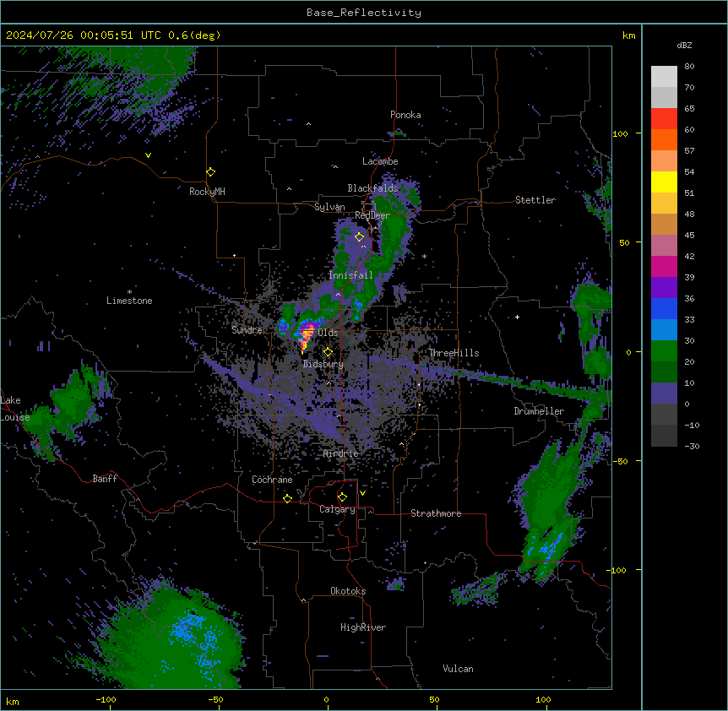The height and width of the screenshot is (711, 728).
Task: Click the Innisfail city label
Action: point(350,275)
